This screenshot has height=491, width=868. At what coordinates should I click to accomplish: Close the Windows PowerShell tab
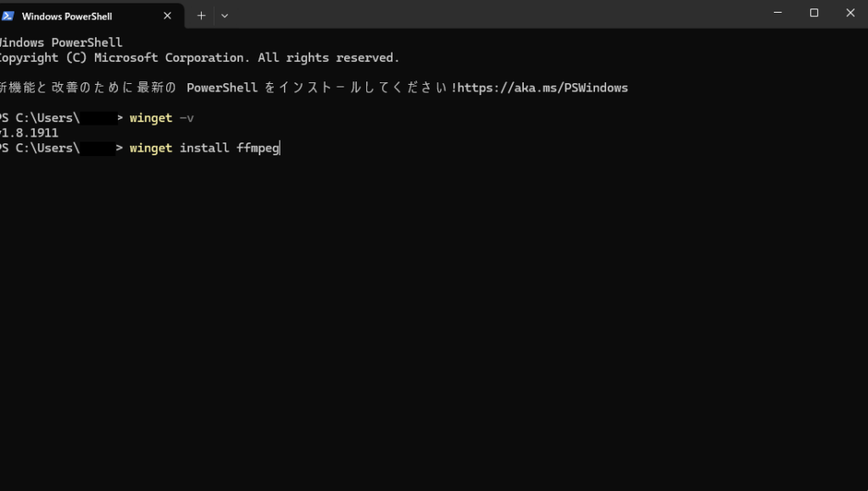point(167,16)
